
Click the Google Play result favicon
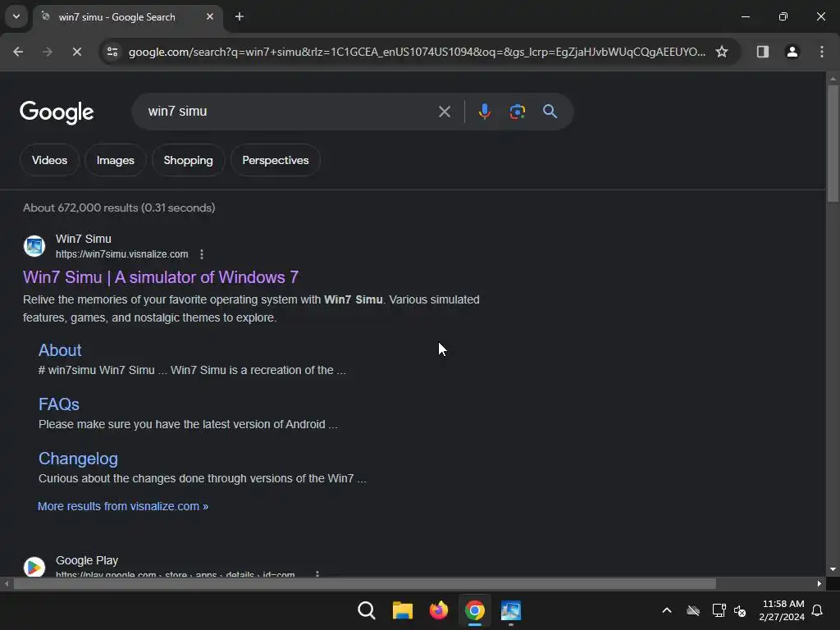(34, 567)
